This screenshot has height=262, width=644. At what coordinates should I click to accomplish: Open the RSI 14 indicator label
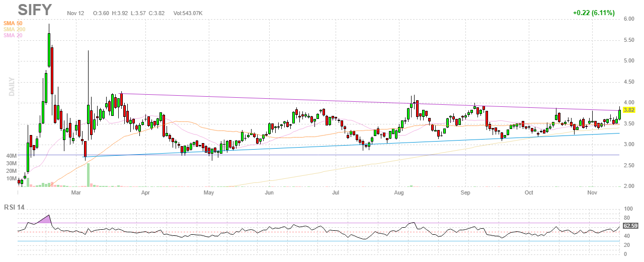[16, 207]
